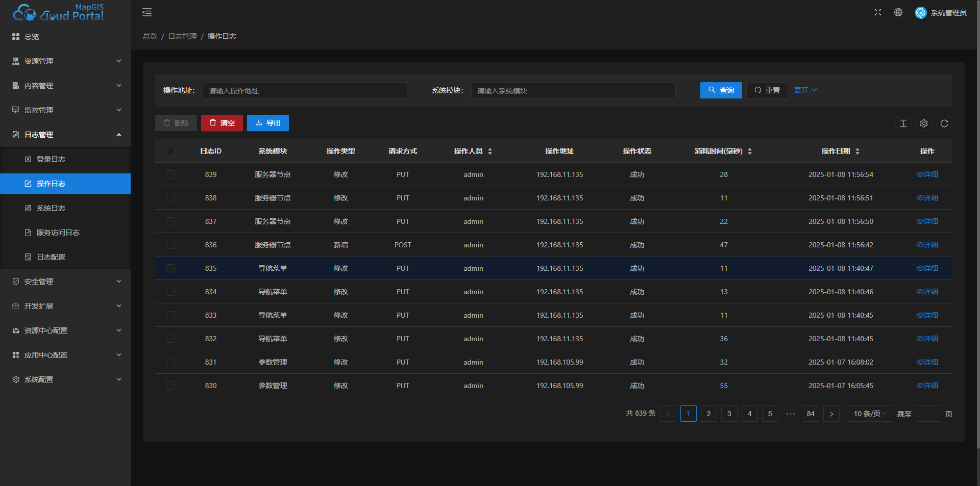Viewport: 980px width, 486px height.
Task: Open 操作日志 submenu item
Action: point(65,184)
